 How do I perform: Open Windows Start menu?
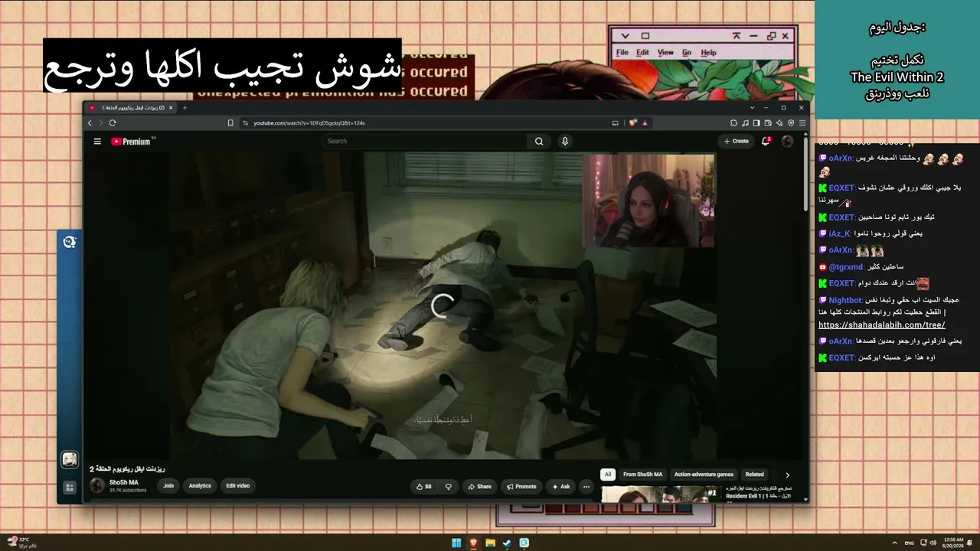456,543
